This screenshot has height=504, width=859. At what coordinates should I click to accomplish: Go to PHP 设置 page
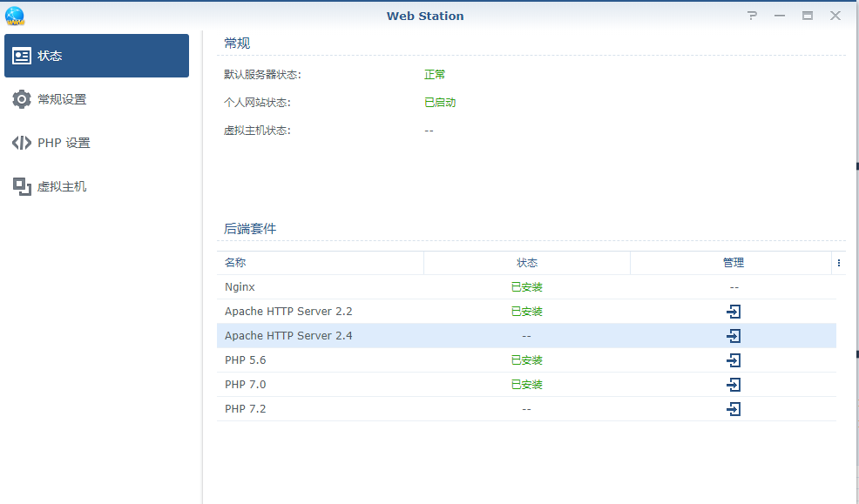pos(97,143)
